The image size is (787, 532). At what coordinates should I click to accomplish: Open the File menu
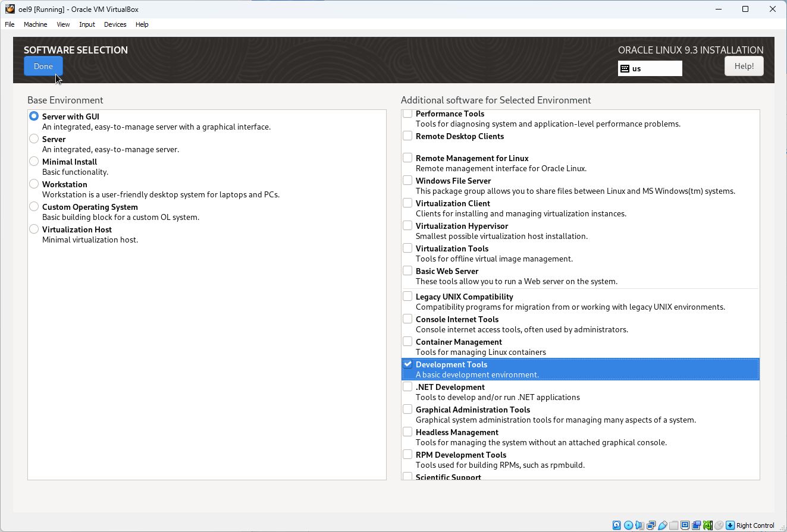[10, 24]
